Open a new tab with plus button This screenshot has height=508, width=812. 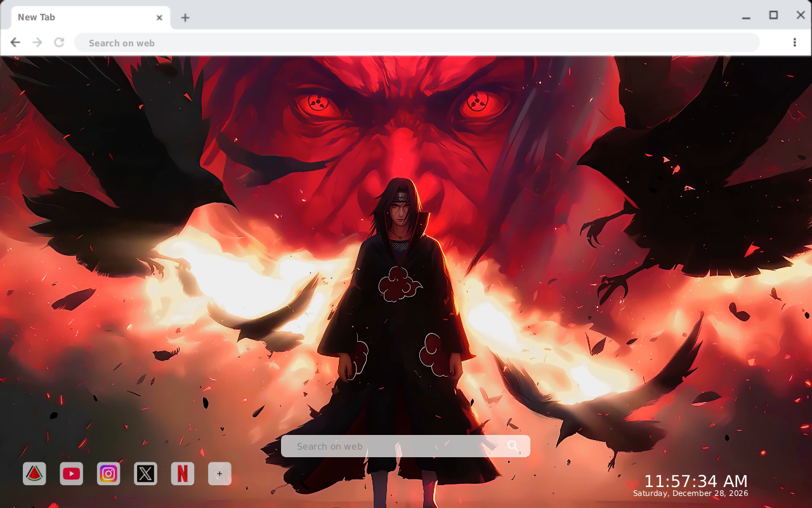pyautogui.click(x=185, y=18)
